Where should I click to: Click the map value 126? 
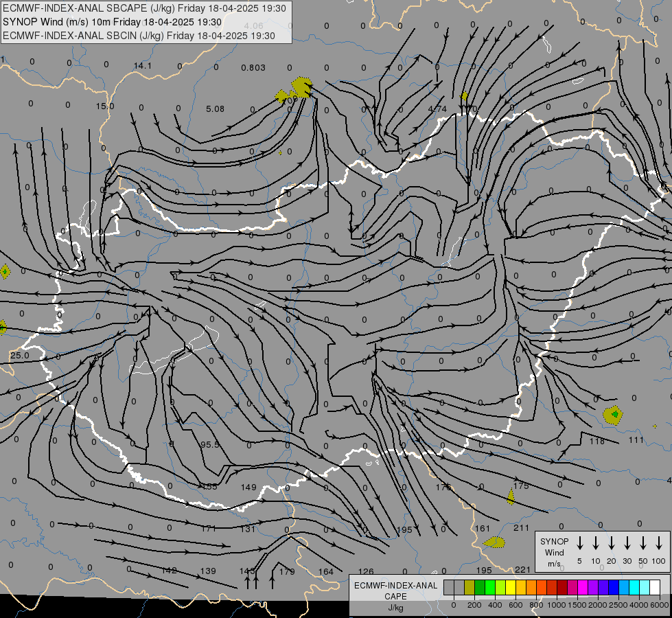point(366,571)
